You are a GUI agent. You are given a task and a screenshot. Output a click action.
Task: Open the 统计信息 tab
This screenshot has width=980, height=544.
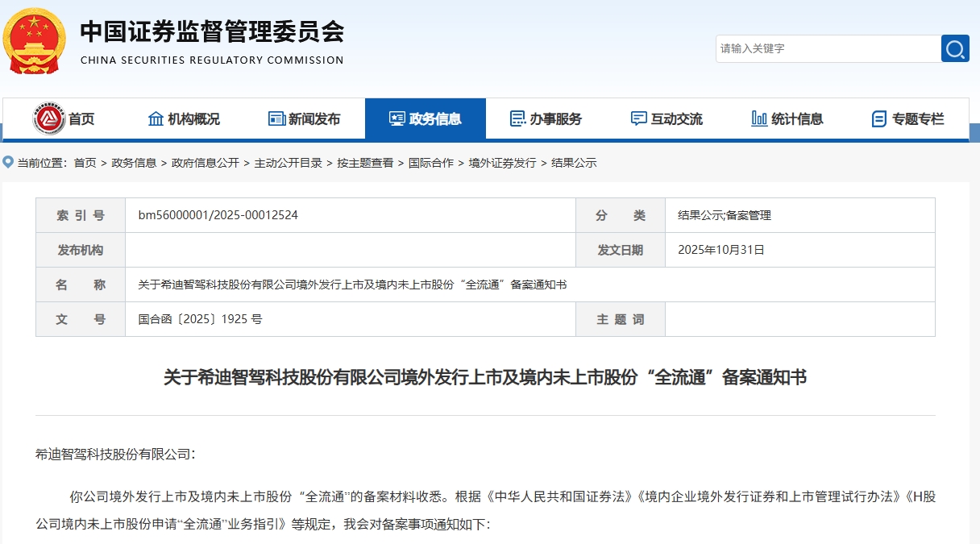[x=788, y=119]
